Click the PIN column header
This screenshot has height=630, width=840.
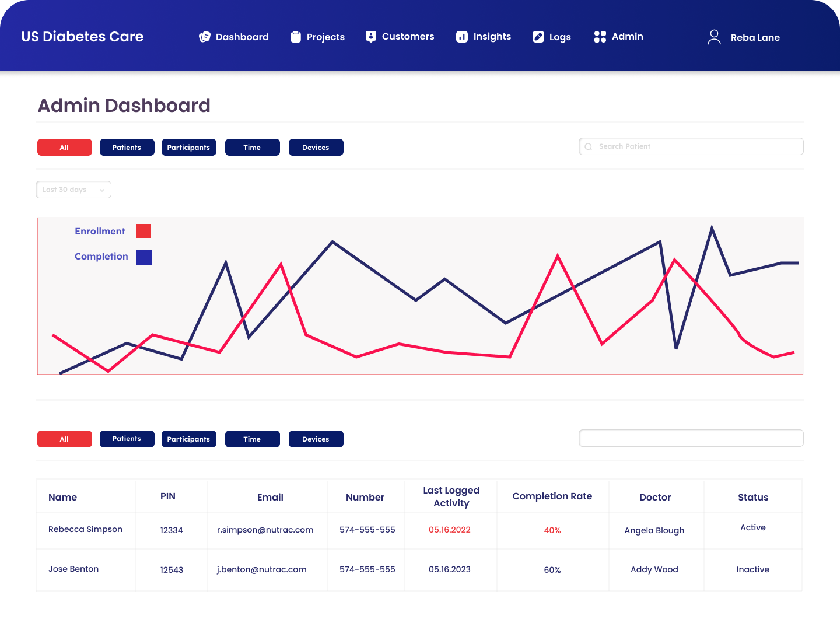tap(168, 496)
